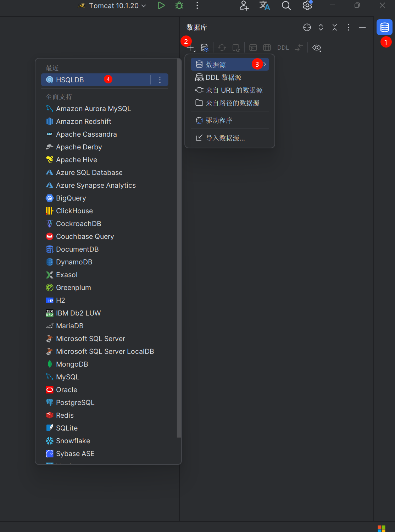Image resolution: width=395 pixels, height=532 pixels.
Task: Select Apache Derby
Action: (x=105, y=147)
